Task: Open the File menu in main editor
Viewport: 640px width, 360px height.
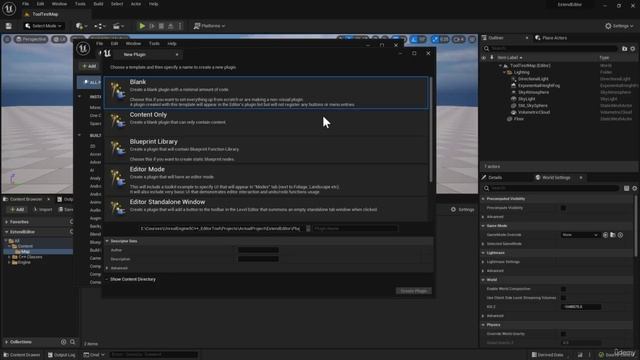Action: click(x=25, y=4)
